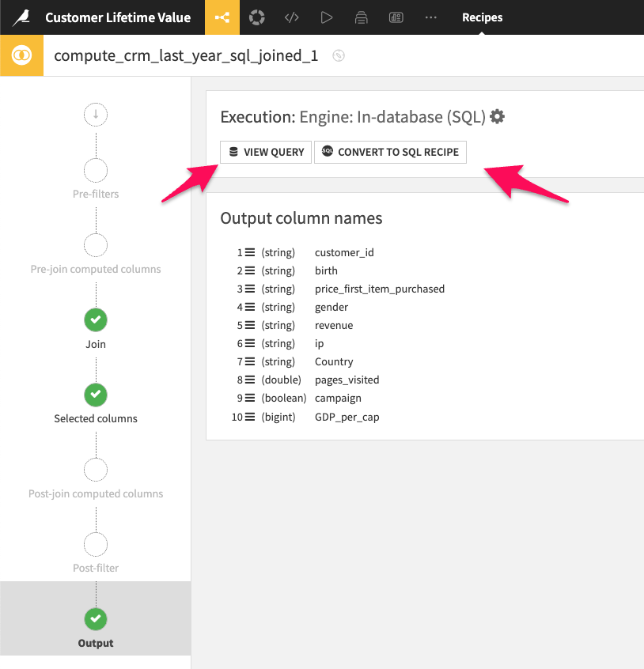This screenshot has width=644, height=669.
Task: Select the stacked-tray icon in the top navbar
Action: [361, 17]
